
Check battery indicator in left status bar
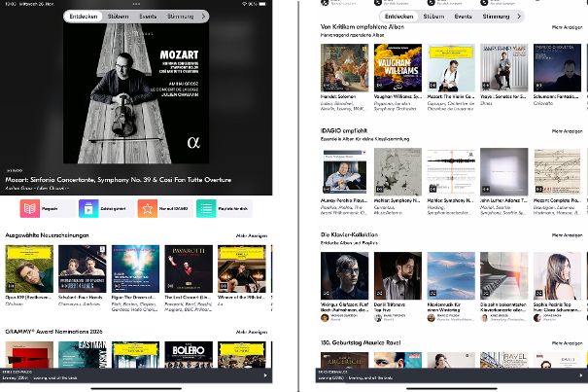(x=262, y=4)
